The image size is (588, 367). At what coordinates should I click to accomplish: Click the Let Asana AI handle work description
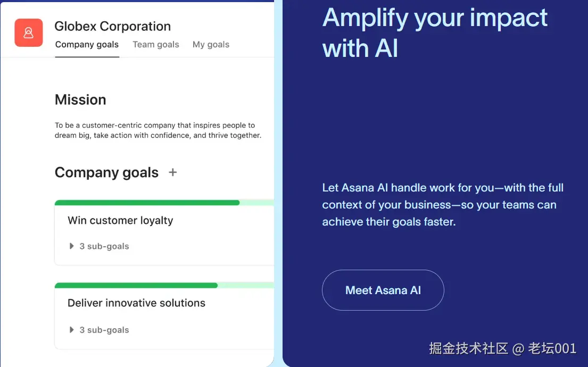click(442, 205)
